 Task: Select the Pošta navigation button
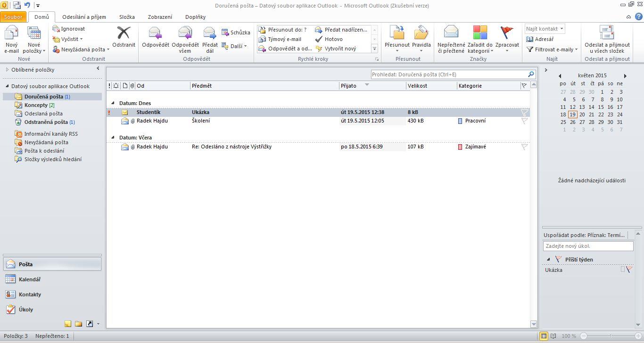pos(52,264)
